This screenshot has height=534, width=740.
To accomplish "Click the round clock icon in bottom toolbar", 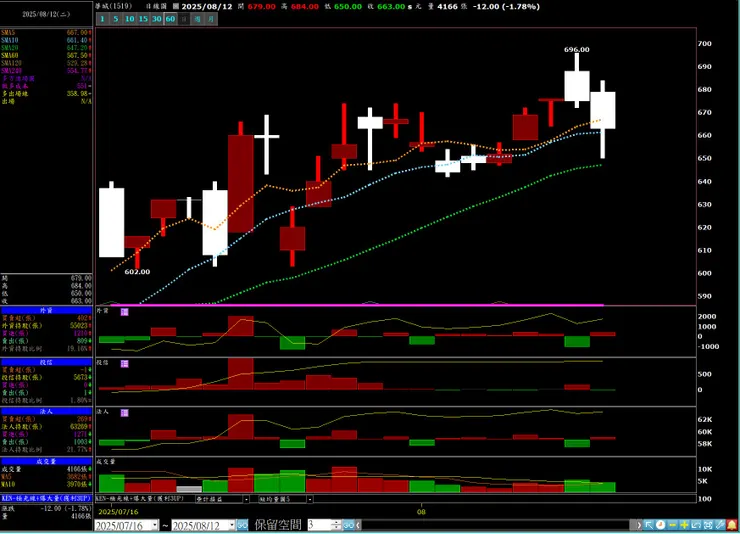I will (x=661, y=525).
